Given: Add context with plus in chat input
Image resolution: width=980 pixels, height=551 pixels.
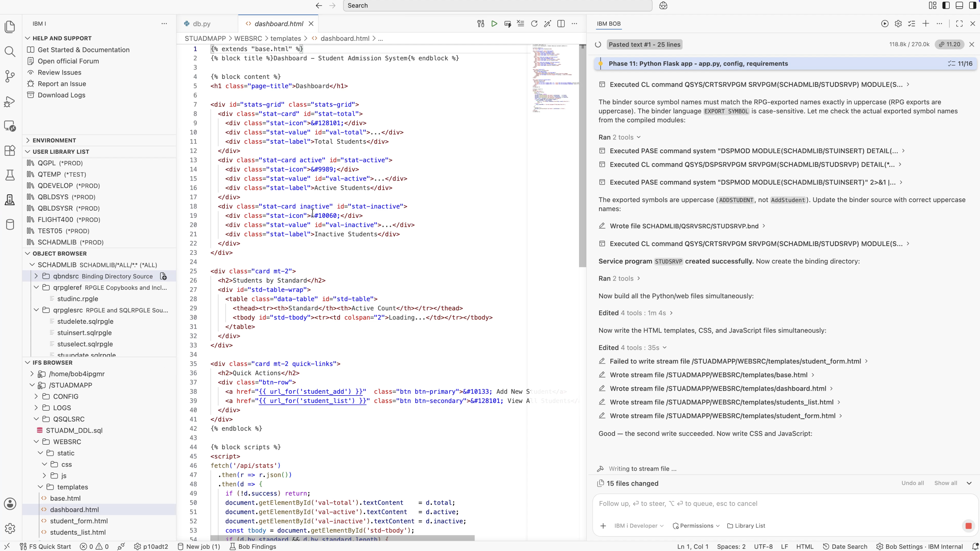Looking at the screenshot, I should (x=603, y=526).
